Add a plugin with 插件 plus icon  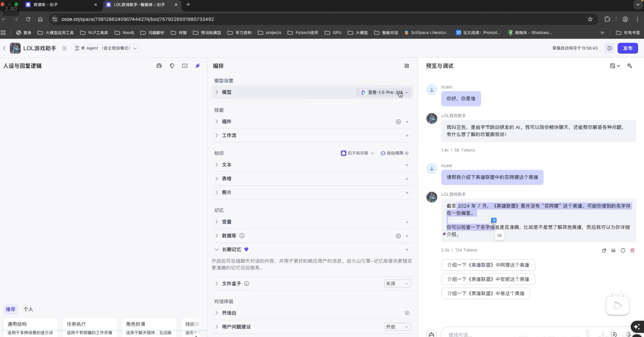pyautogui.click(x=407, y=122)
